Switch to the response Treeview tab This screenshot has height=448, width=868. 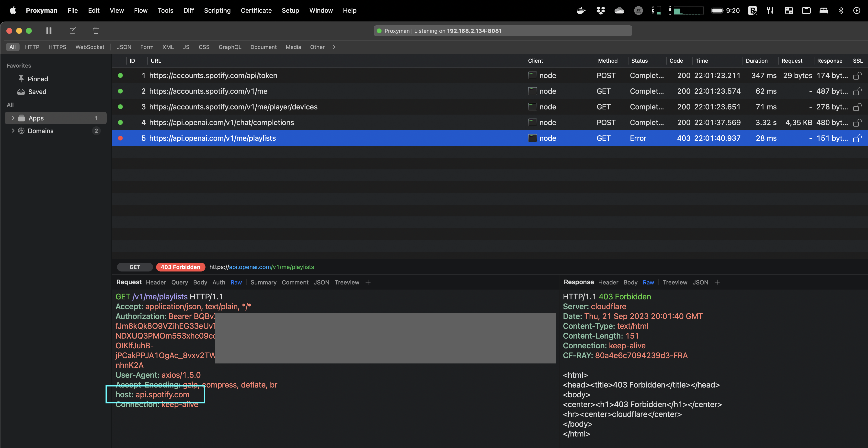click(675, 283)
